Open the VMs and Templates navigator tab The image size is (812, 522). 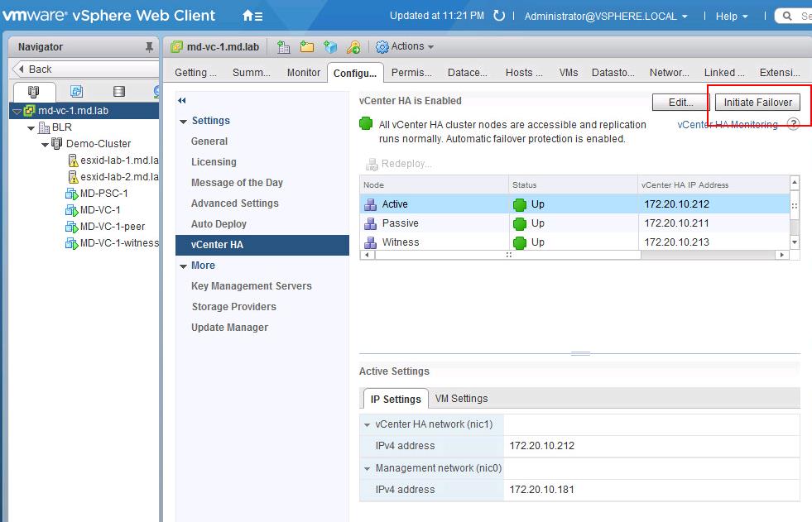(x=77, y=92)
